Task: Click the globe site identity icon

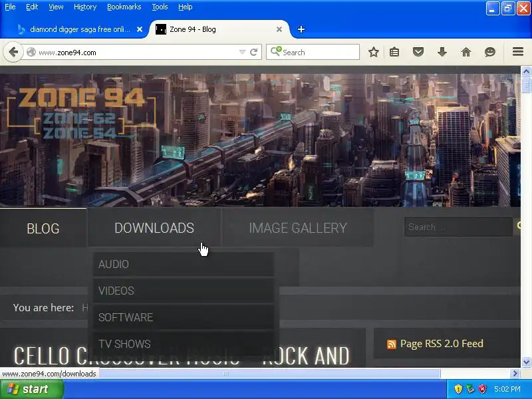Action: click(31, 53)
